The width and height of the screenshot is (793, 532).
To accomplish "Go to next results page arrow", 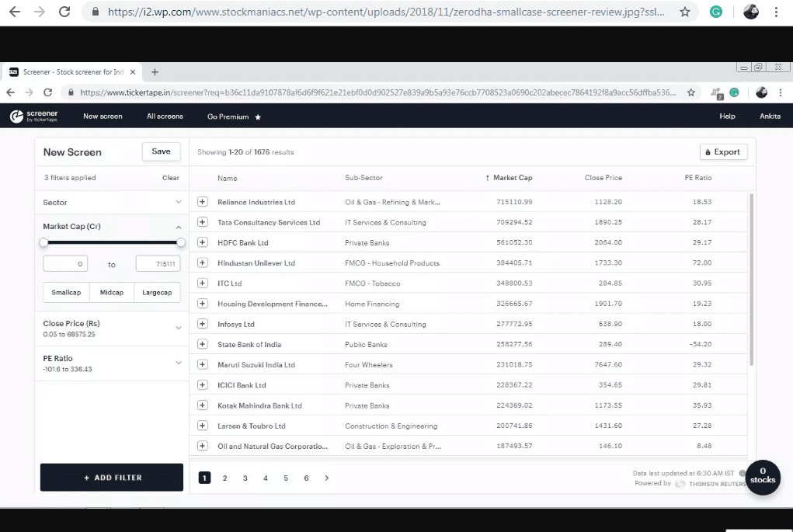I will coord(327,478).
